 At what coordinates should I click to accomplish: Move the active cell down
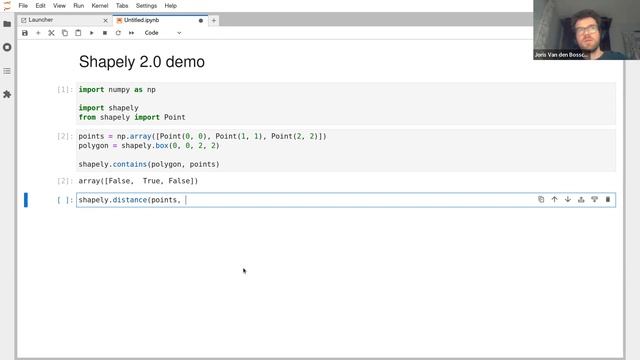coord(568,199)
